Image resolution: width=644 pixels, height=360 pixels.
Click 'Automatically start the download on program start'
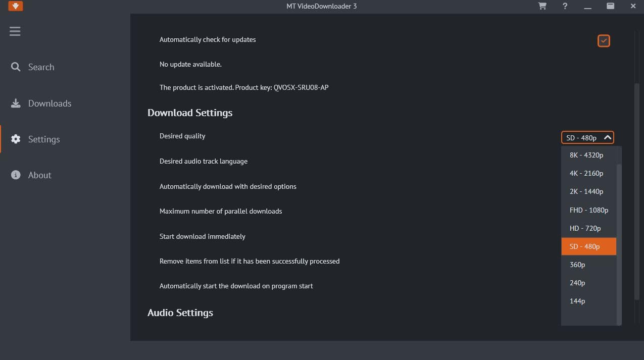(236, 286)
